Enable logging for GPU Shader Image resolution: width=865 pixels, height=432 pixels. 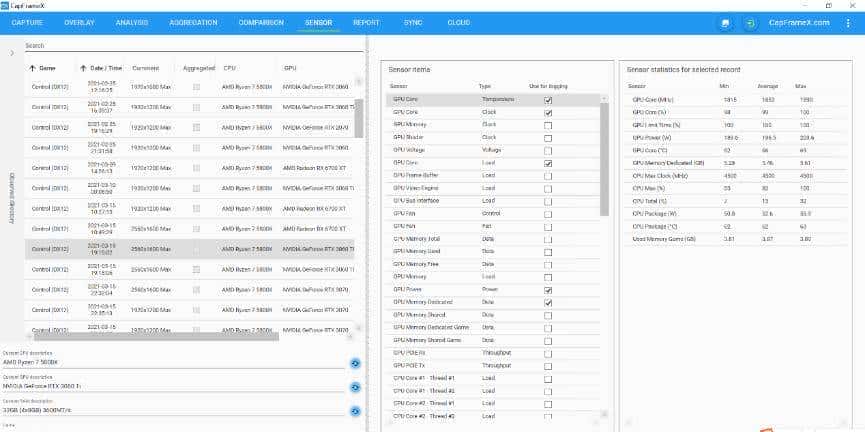[x=548, y=138]
